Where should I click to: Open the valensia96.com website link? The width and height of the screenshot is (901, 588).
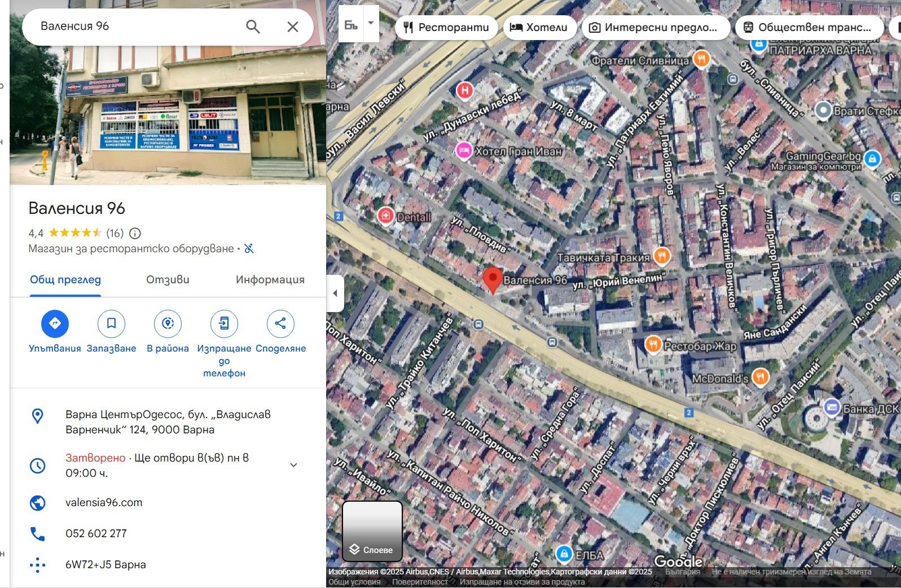(x=104, y=502)
